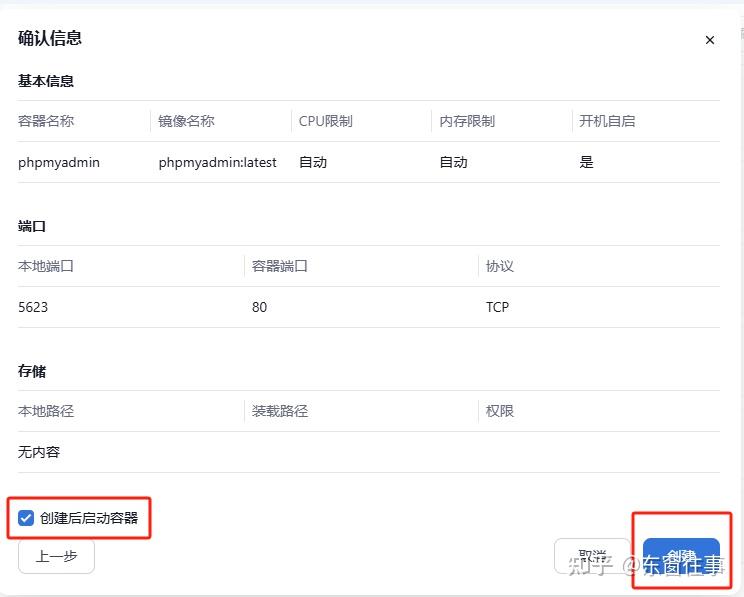Click the CPU限制 column header
The height and width of the screenshot is (597, 744).
coord(326,121)
